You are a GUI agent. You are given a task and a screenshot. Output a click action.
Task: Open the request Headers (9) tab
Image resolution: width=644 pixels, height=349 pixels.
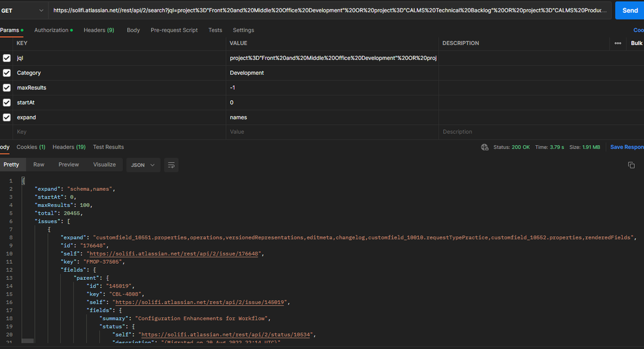(99, 30)
